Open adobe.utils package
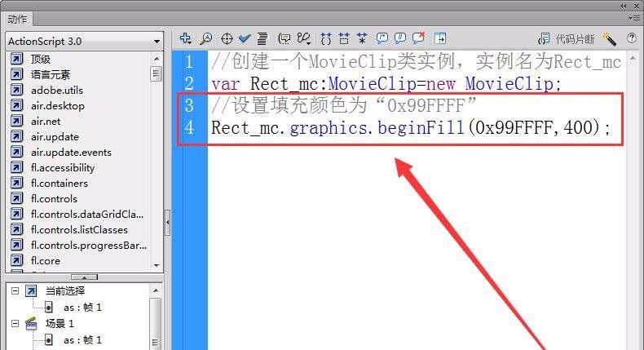 click(x=57, y=90)
